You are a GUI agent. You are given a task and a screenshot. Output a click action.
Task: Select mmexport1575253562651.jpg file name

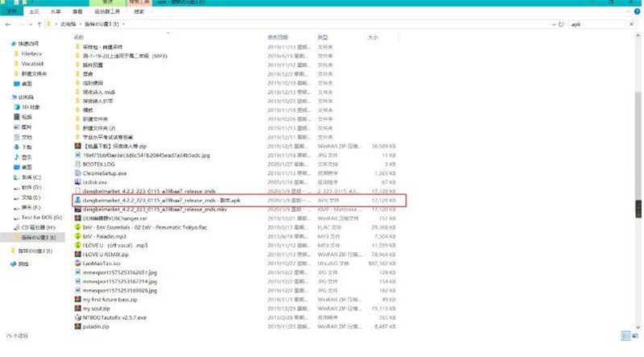pyautogui.click(x=119, y=272)
